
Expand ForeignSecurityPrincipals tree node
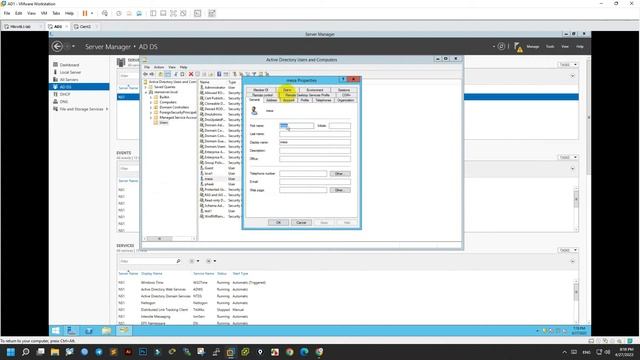[x=151, y=113]
